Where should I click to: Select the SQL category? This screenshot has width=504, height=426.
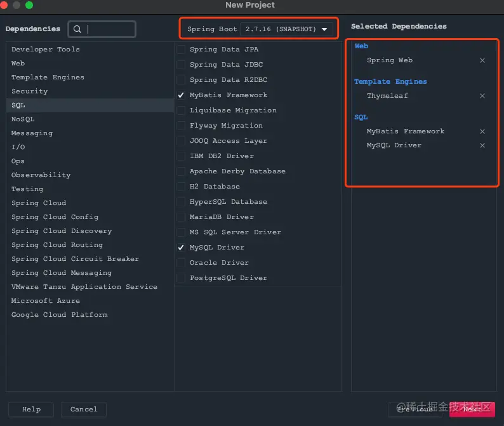(x=90, y=105)
